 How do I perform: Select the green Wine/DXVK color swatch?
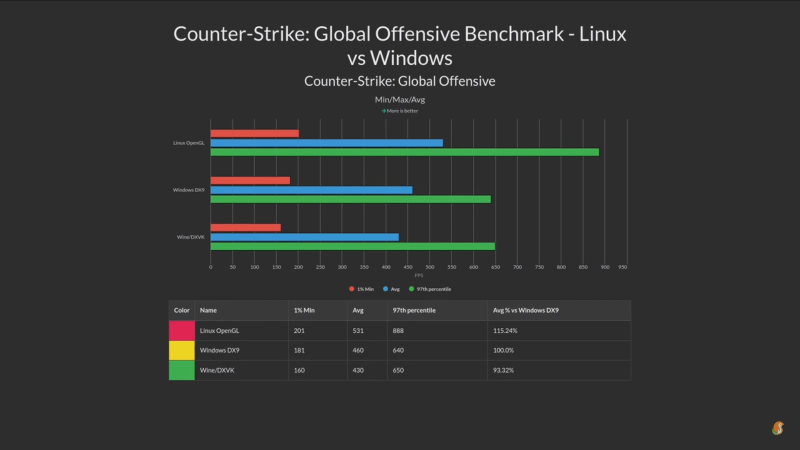182,370
